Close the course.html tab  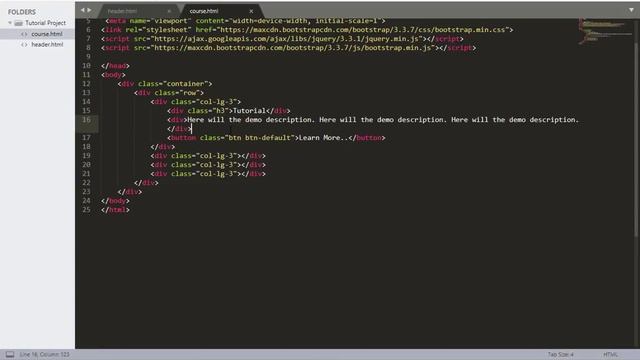pos(251,11)
